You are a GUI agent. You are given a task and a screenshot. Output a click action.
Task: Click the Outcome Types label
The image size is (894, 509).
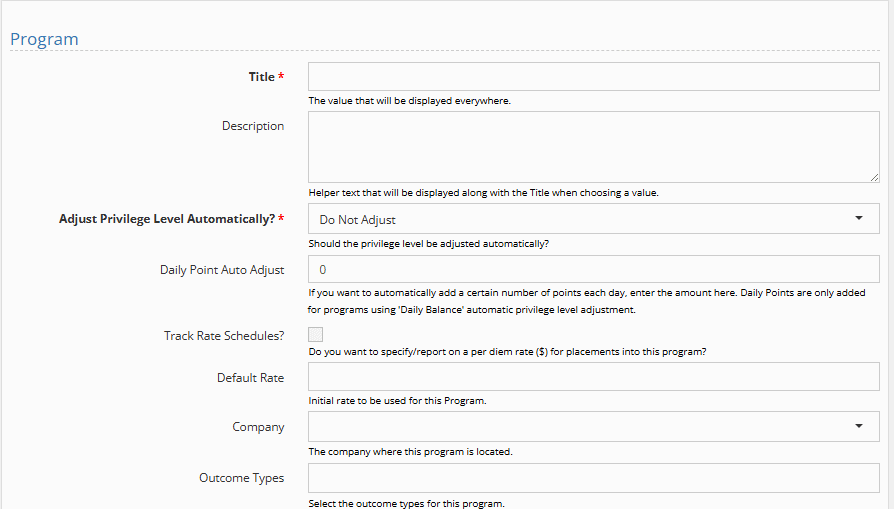tap(241, 478)
